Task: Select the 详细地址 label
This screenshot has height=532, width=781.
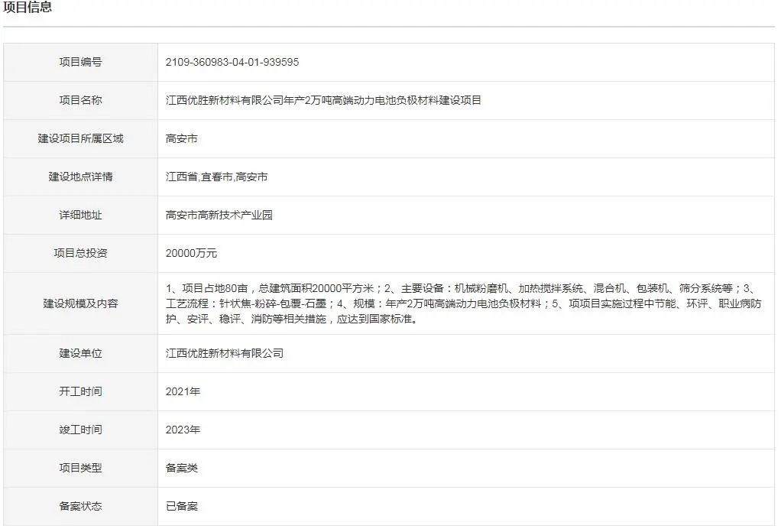Action: (x=80, y=215)
